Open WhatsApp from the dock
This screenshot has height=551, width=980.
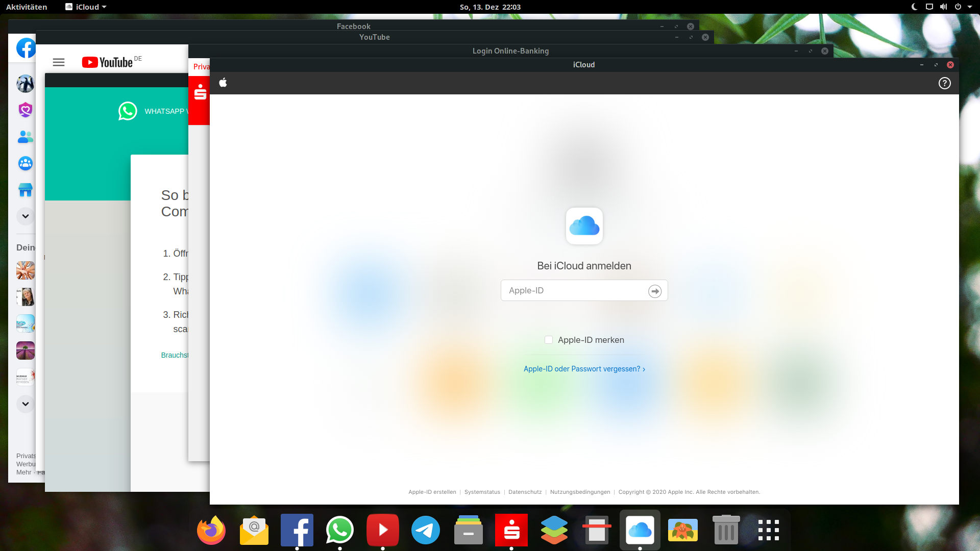(x=339, y=530)
